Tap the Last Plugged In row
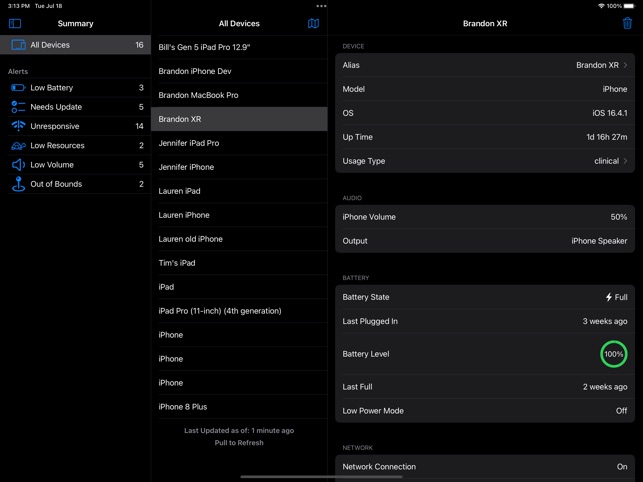The width and height of the screenshot is (643, 482). click(x=485, y=321)
